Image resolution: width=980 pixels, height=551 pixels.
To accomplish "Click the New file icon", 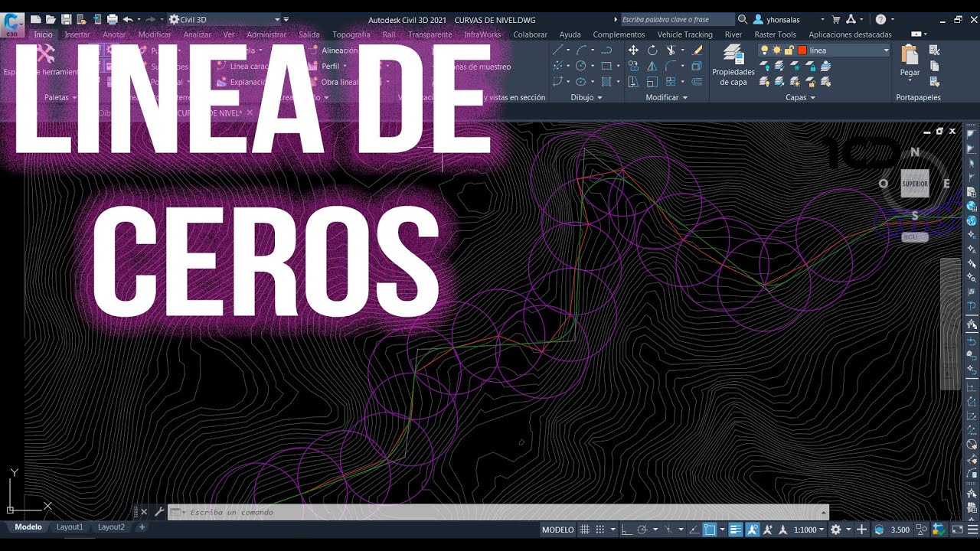I will pyautogui.click(x=35, y=19).
